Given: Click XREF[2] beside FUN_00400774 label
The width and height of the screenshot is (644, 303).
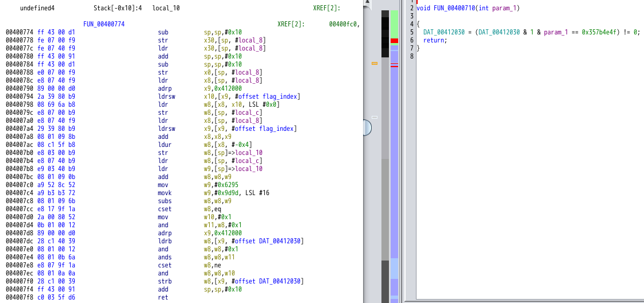Looking at the screenshot, I should (x=291, y=24).
